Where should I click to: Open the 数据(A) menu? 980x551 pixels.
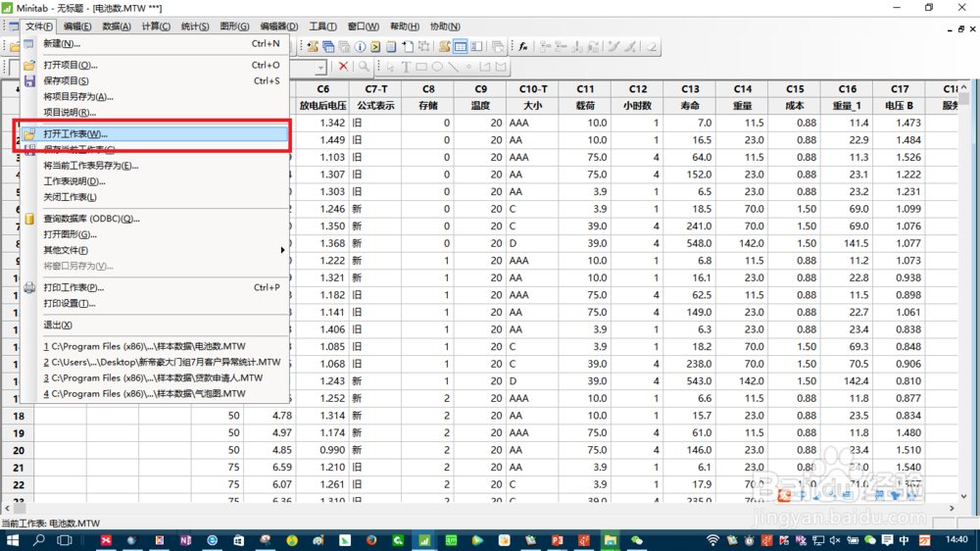(117, 26)
